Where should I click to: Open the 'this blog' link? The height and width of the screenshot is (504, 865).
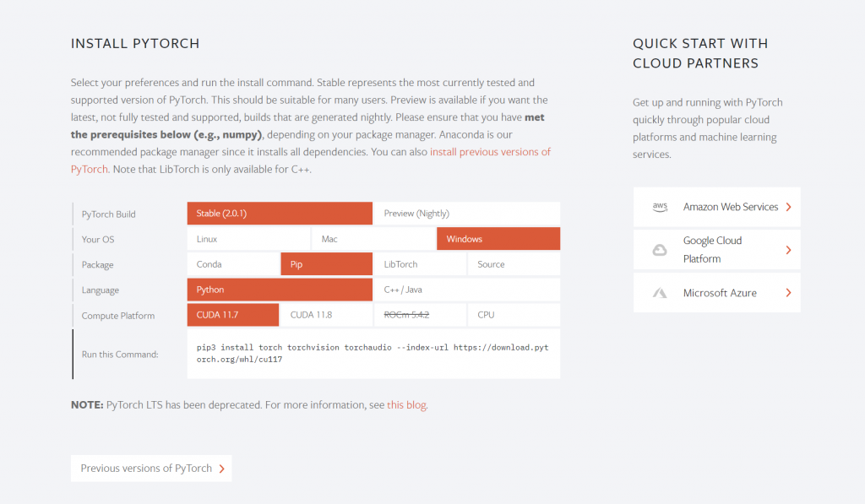click(x=406, y=404)
